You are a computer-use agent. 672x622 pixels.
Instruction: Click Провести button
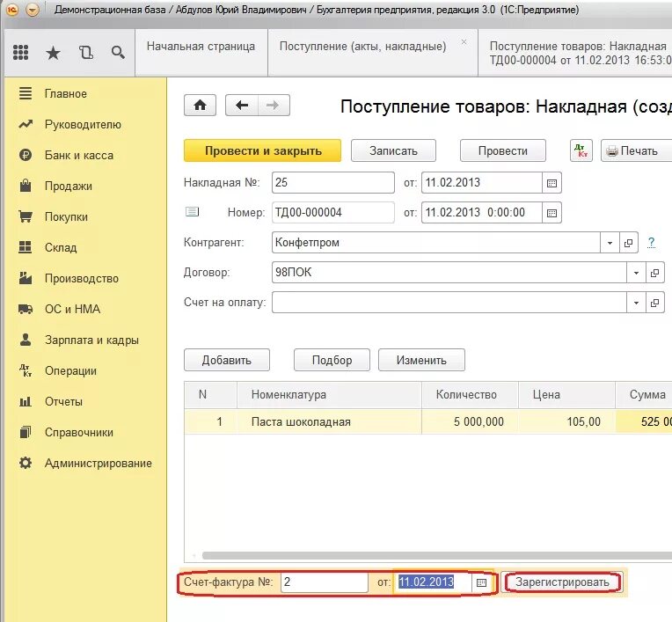[x=503, y=150]
